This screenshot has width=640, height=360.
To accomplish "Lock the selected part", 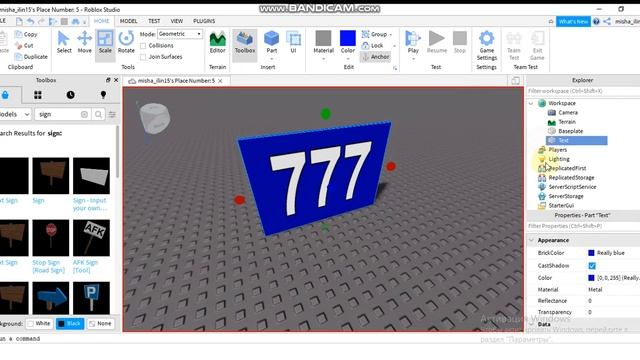I will [373, 45].
